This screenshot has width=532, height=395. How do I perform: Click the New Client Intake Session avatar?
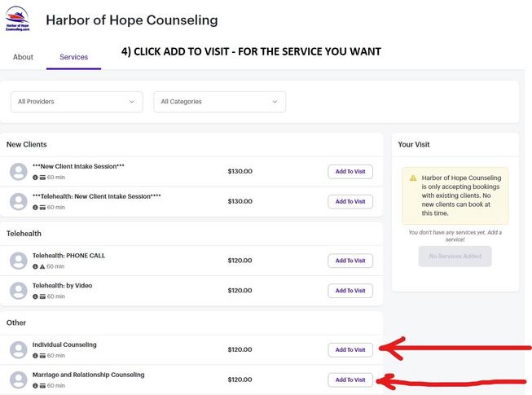[18, 172]
